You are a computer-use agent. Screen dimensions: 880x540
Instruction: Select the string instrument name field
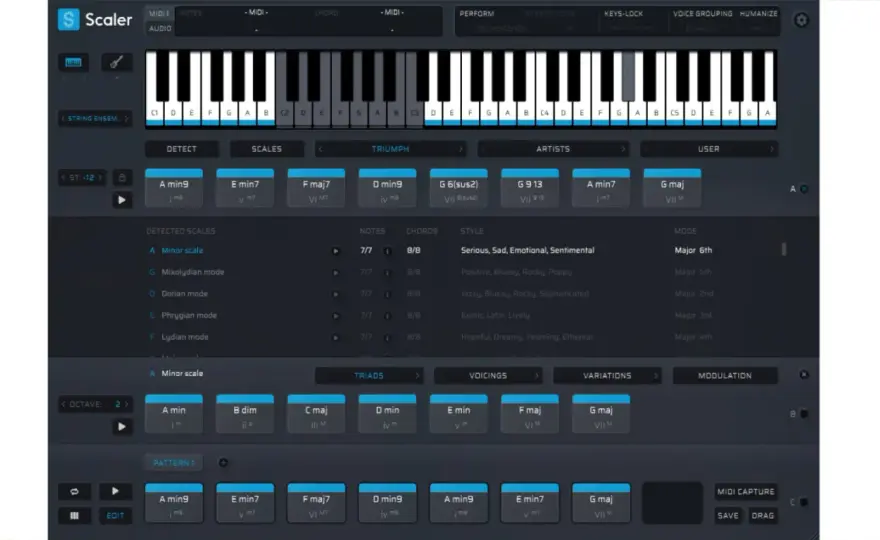click(x=95, y=118)
